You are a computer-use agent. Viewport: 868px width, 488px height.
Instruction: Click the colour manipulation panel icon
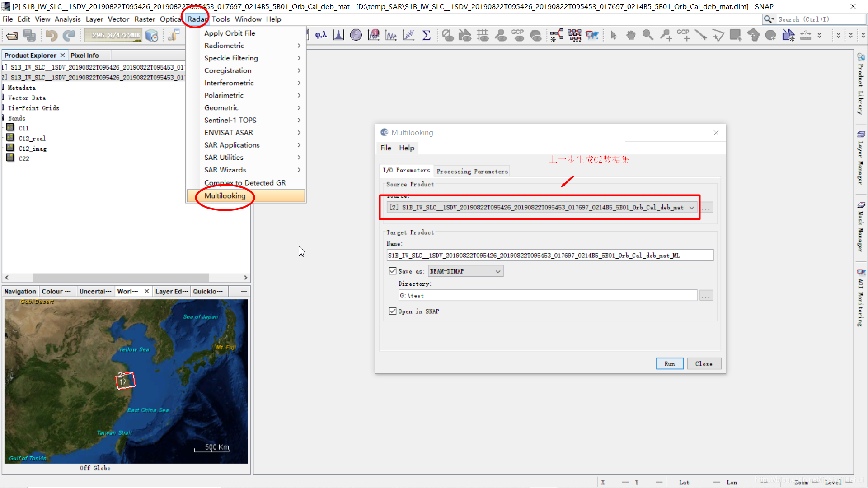tap(56, 291)
